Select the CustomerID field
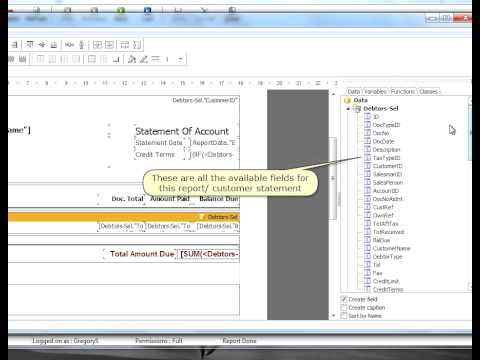This screenshot has height=360, width=480. 383,166
